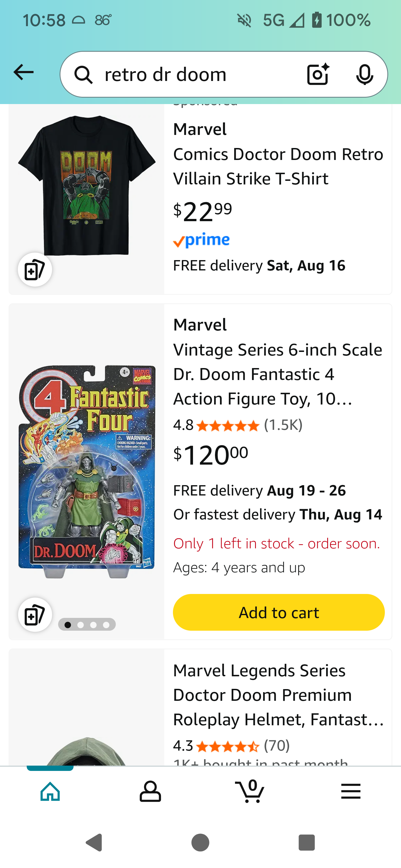Go to the Home tab
The image size is (401, 868).
(x=50, y=791)
